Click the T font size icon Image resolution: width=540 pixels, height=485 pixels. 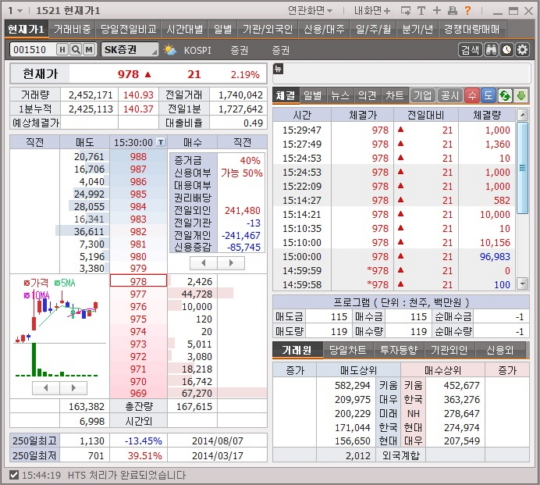pos(421,11)
